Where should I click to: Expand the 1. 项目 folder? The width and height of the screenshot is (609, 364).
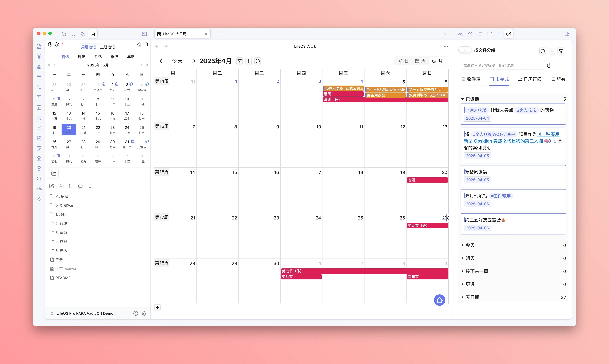point(61,214)
